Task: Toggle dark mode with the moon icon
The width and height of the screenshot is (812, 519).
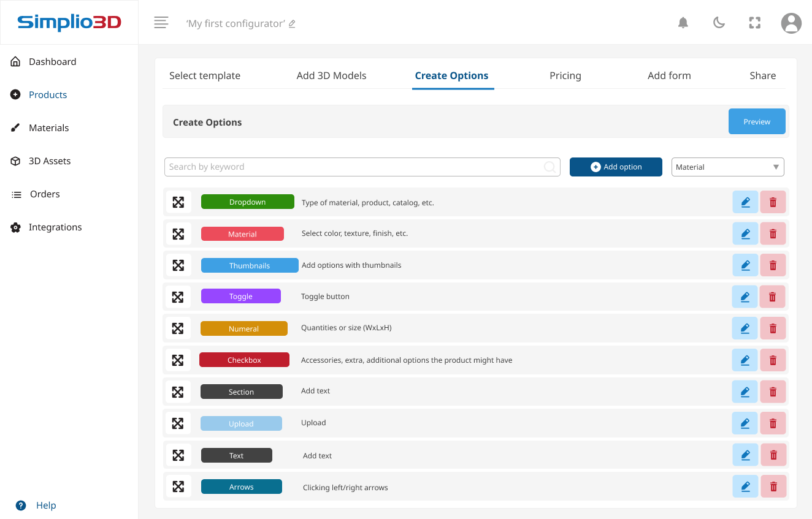Action: click(x=719, y=22)
